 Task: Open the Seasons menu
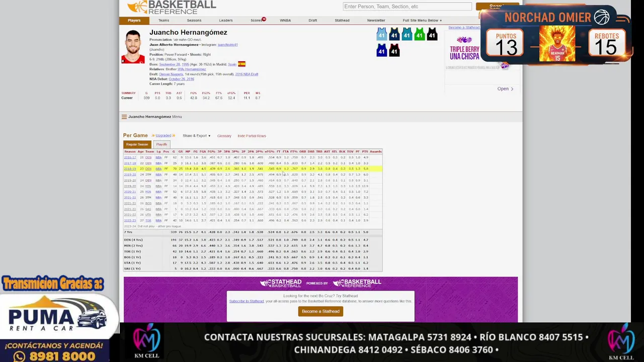(194, 21)
